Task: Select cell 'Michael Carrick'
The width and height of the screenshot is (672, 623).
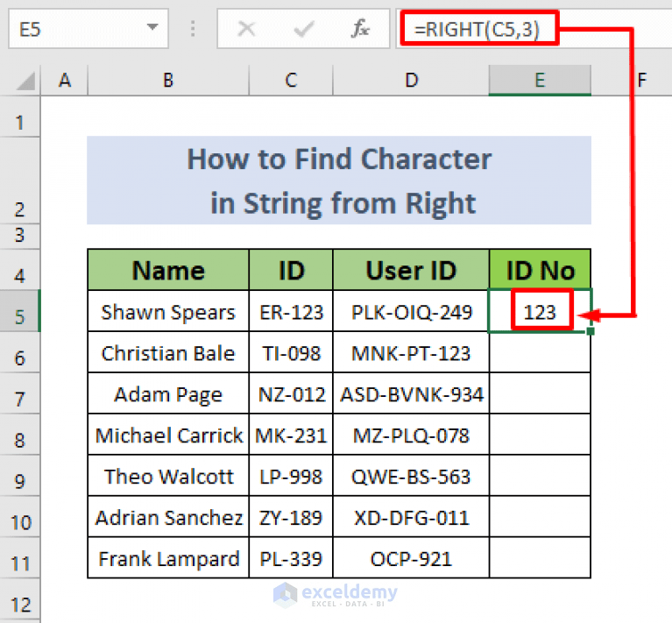Action: (x=168, y=435)
